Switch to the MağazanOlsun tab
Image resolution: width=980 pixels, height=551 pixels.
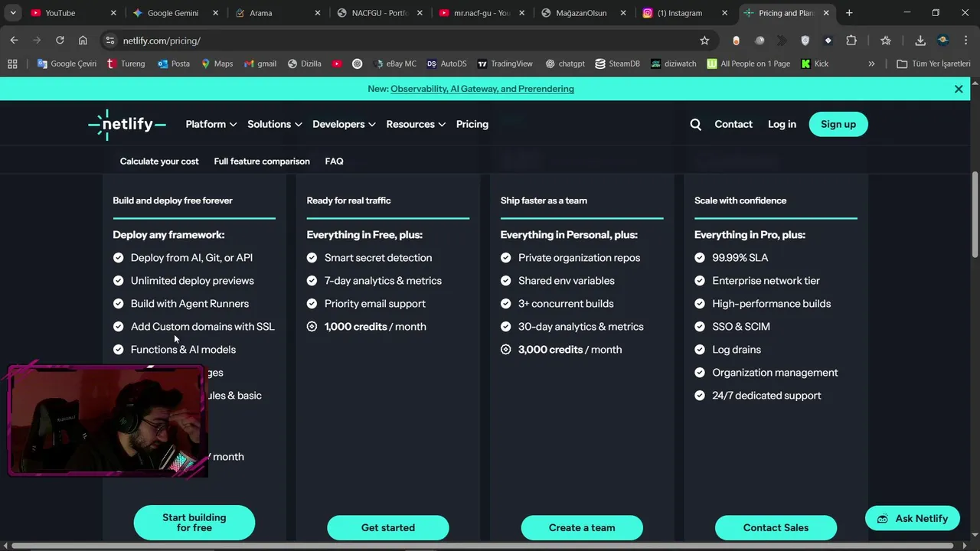pos(581,13)
